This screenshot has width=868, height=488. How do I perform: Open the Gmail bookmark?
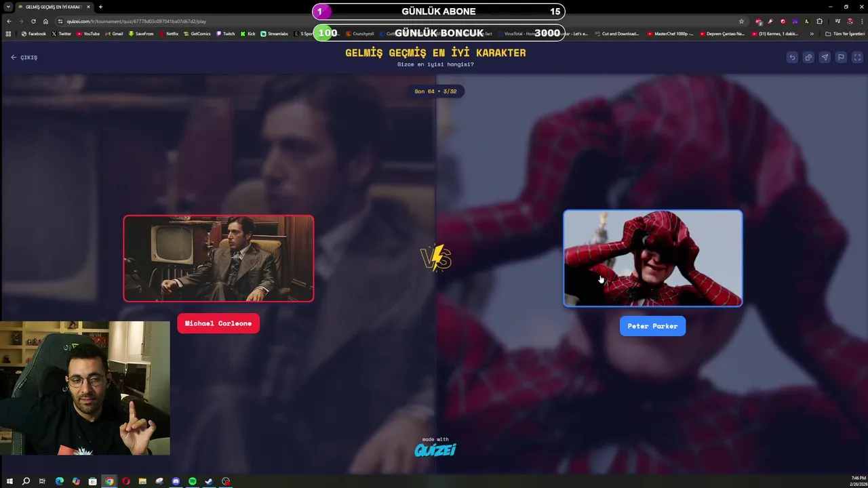[114, 33]
